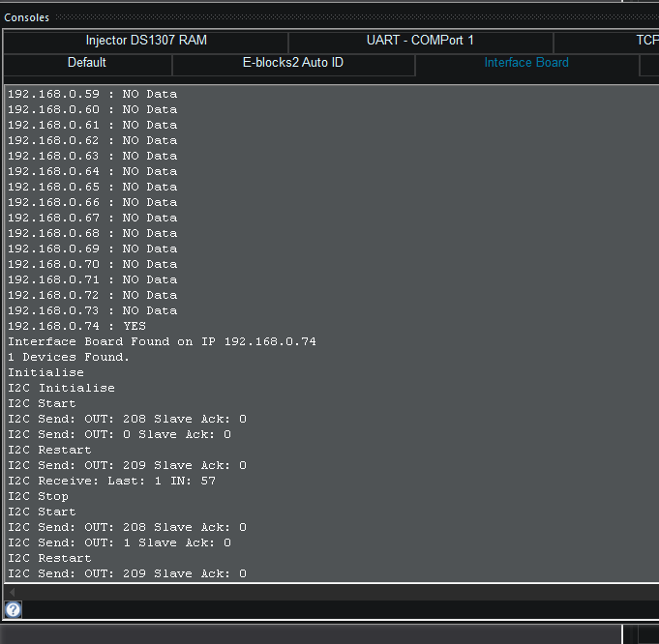Select line '192.168.0.64 : NO Data'
The width and height of the screenshot is (659, 644).
coord(93,171)
